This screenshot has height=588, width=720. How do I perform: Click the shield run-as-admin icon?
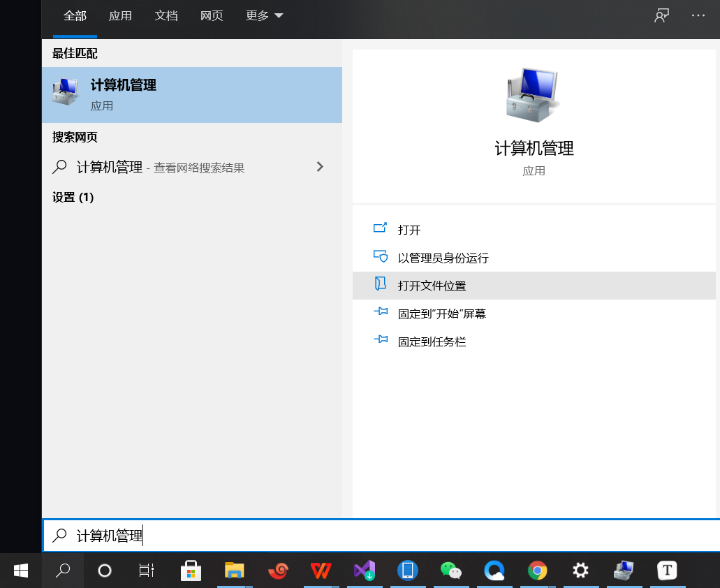pos(380,256)
